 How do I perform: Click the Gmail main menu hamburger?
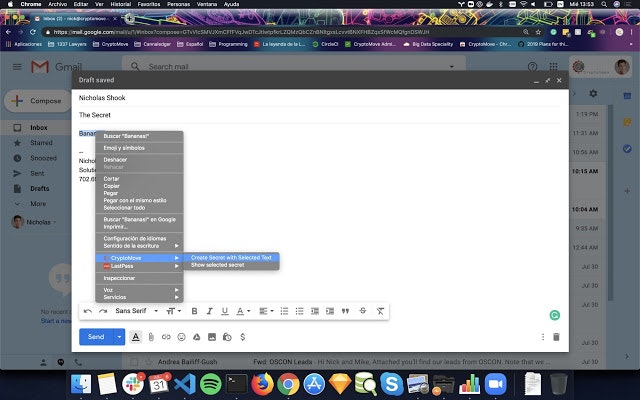click(x=17, y=67)
